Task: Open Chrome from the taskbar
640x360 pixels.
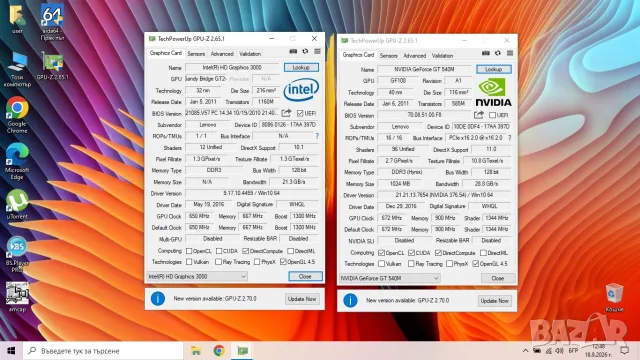Action: coord(219,351)
